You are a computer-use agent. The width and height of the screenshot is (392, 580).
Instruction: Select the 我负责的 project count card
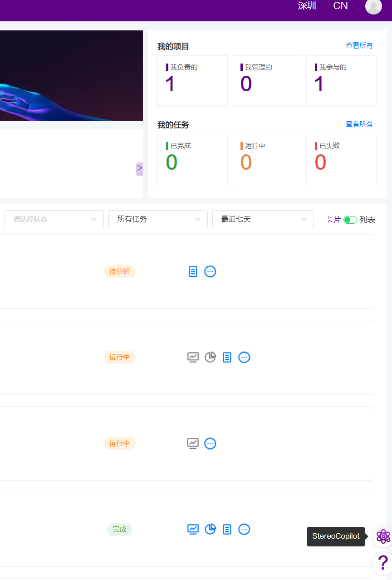pos(192,81)
